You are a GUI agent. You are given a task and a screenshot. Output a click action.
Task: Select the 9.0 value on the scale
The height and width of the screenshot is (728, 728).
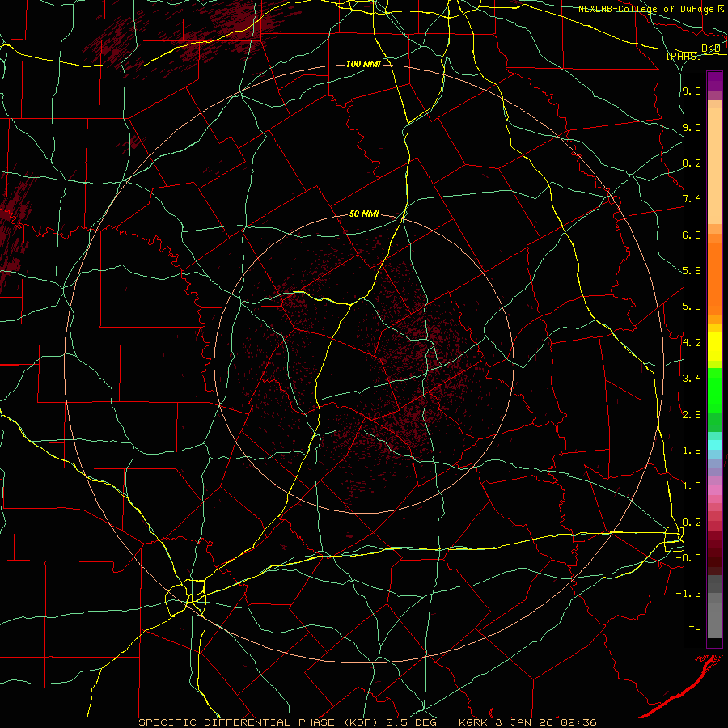point(692,127)
